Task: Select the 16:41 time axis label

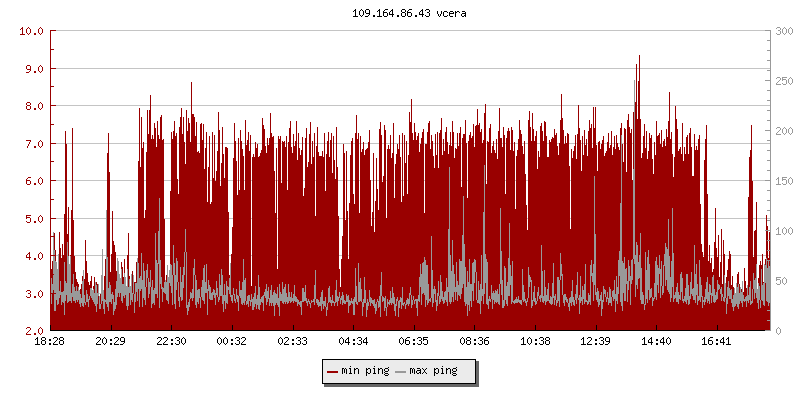Action: click(717, 342)
